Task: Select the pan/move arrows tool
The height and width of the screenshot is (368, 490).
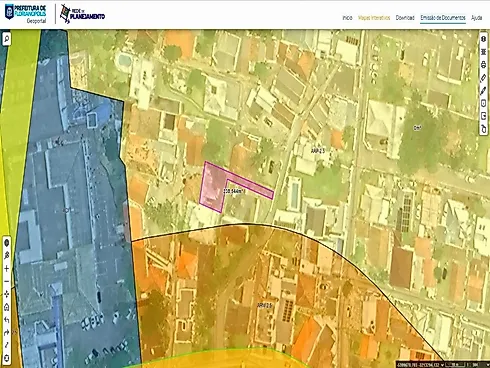Action: point(6,294)
